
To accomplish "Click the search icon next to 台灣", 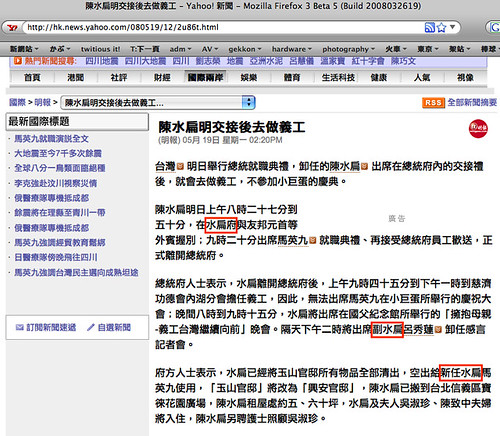I will (x=180, y=166).
